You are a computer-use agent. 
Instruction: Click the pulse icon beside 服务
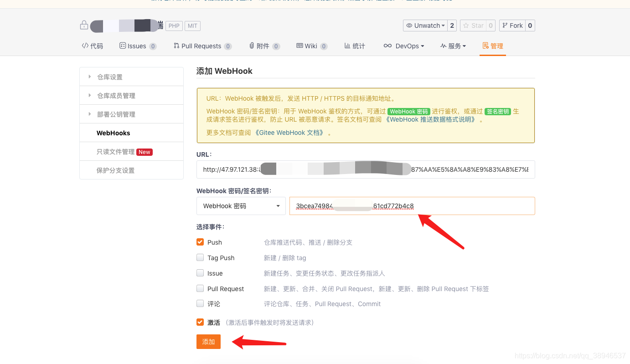tap(443, 46)
